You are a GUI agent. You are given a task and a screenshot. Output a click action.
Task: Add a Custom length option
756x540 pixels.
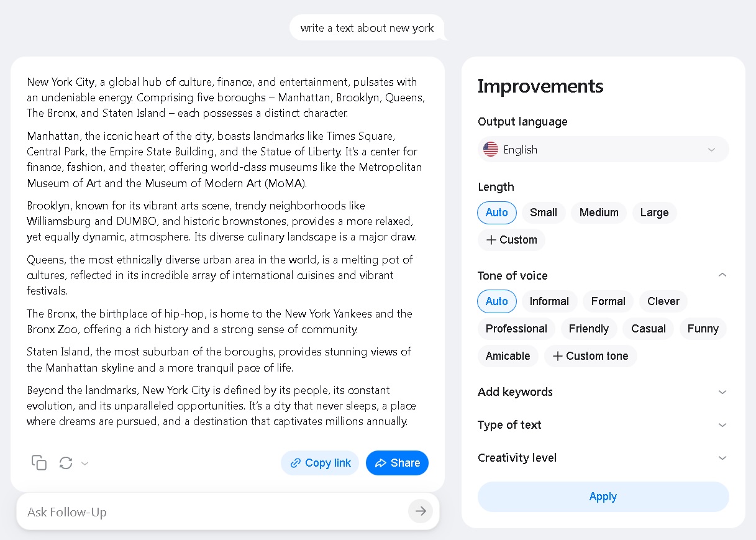click(511, 240)
